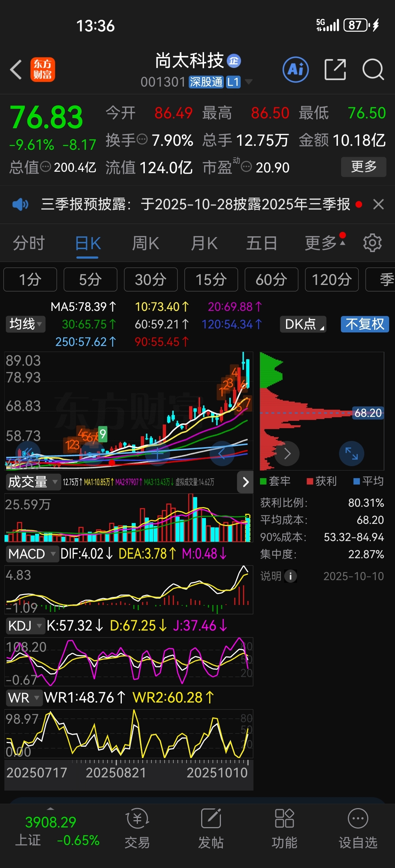Expand stock switch dropdown triangle
Image resolution: width=395 pixels, height=868 pixels.
[249, 81]
